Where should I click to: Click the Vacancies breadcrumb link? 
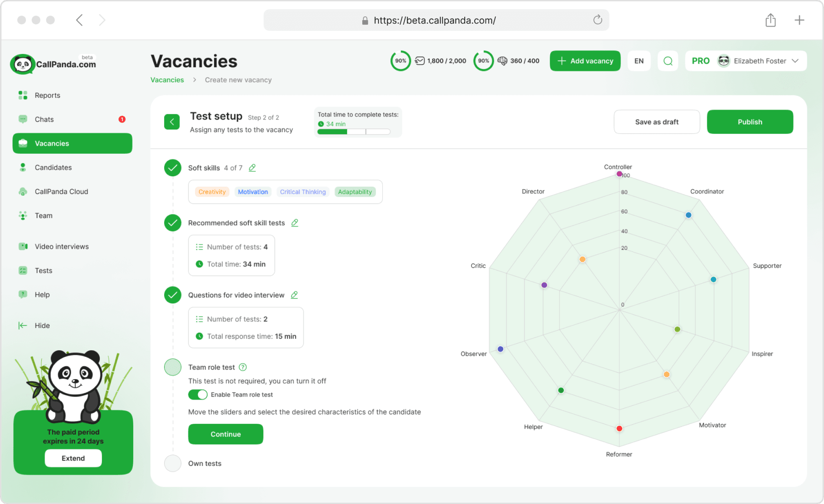coord(167,80)
